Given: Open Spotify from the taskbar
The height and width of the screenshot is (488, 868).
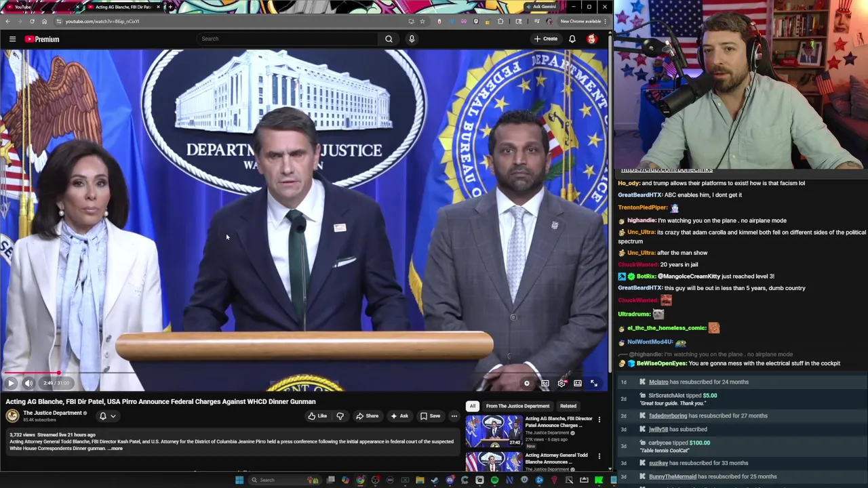Looking at the screenshot, I should pyautogui.click(x=494, y=480).
